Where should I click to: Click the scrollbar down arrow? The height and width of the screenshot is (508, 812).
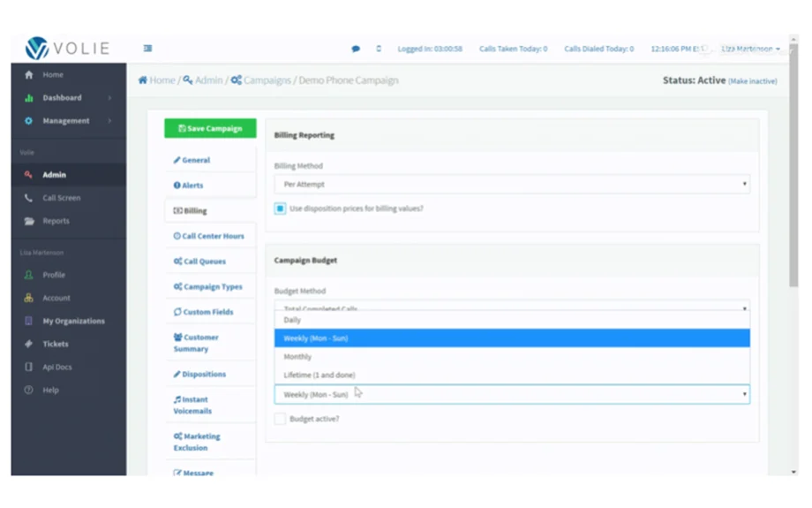(x=793, y=472)
